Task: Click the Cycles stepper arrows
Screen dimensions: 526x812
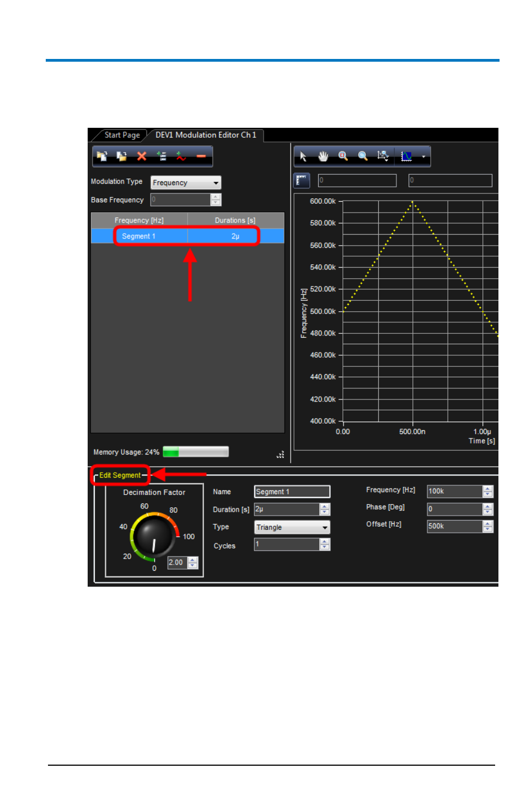Action: click(x=325, y=544)
